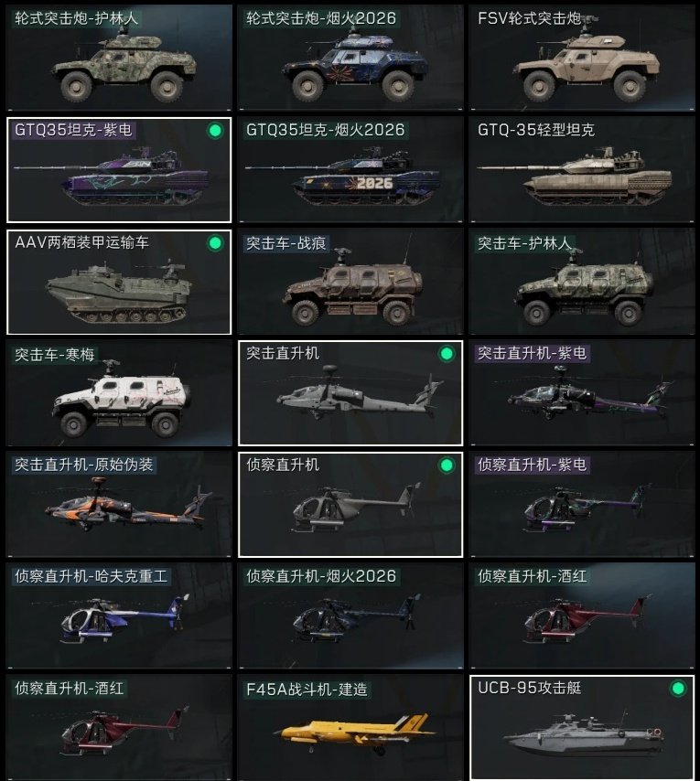Pick the white 突击车-寒梅 skin

pyautogui.click(x=119, y=393)
